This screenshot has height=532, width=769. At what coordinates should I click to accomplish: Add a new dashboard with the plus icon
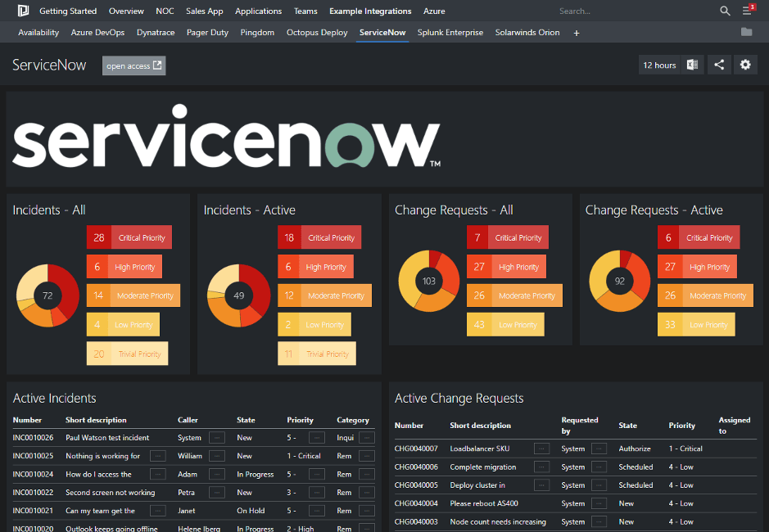577,33
